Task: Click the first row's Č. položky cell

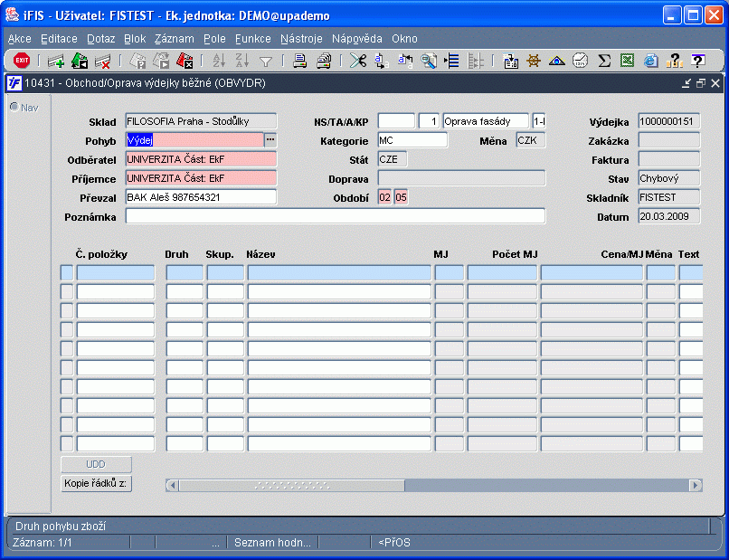Action: tap(115, 272)
